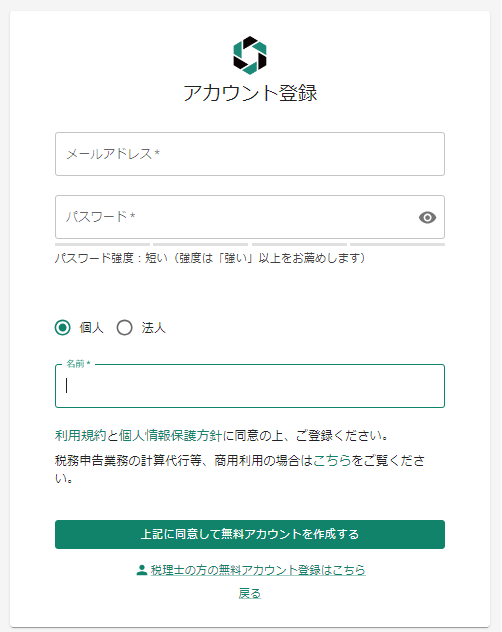The image size is (502, 632).
Task: Click 上記に同意して無料アカウントを作成する button
Action: tap(250, 534)
